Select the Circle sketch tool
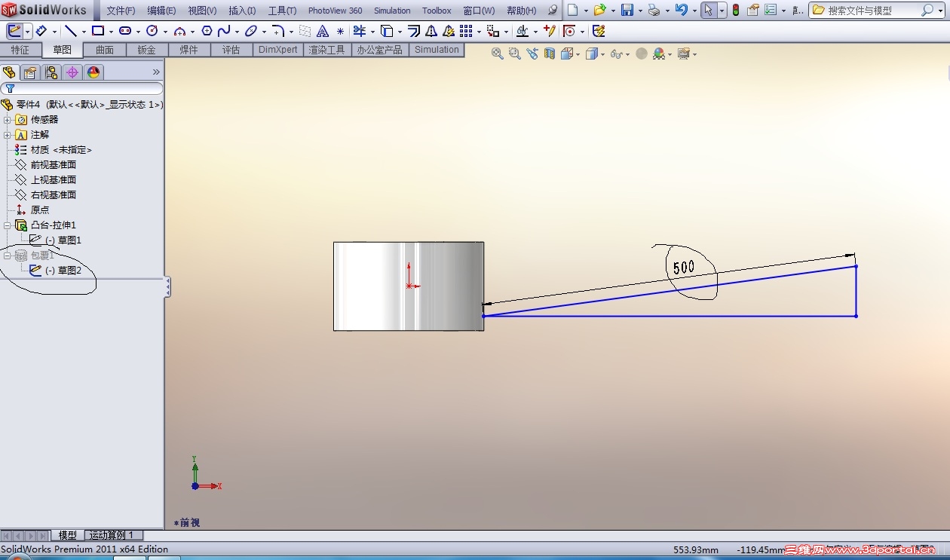Image resolution: width=950 pixels, height=560 pixels. [x=152, y=31]
